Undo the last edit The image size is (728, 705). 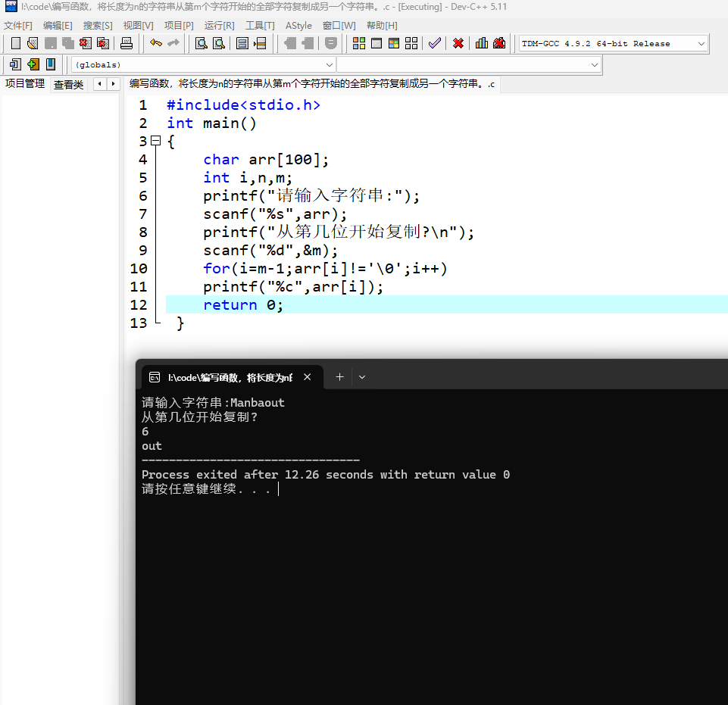coord(156,43)
